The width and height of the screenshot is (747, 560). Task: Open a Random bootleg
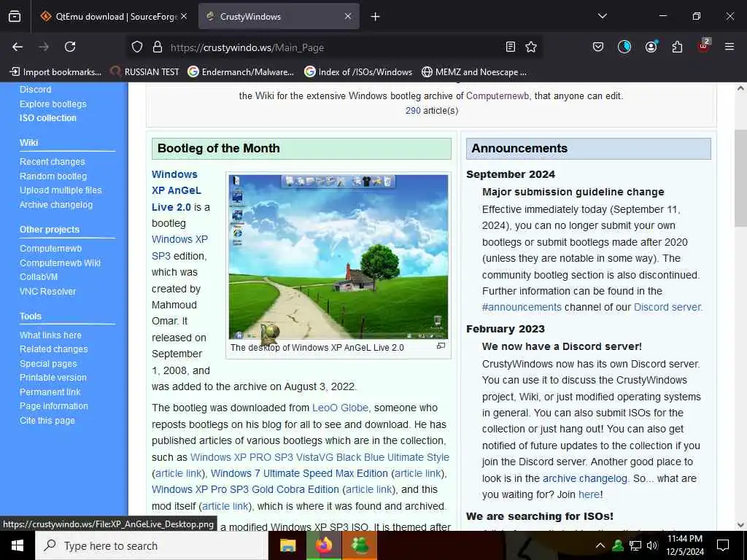tap(53, 176)
